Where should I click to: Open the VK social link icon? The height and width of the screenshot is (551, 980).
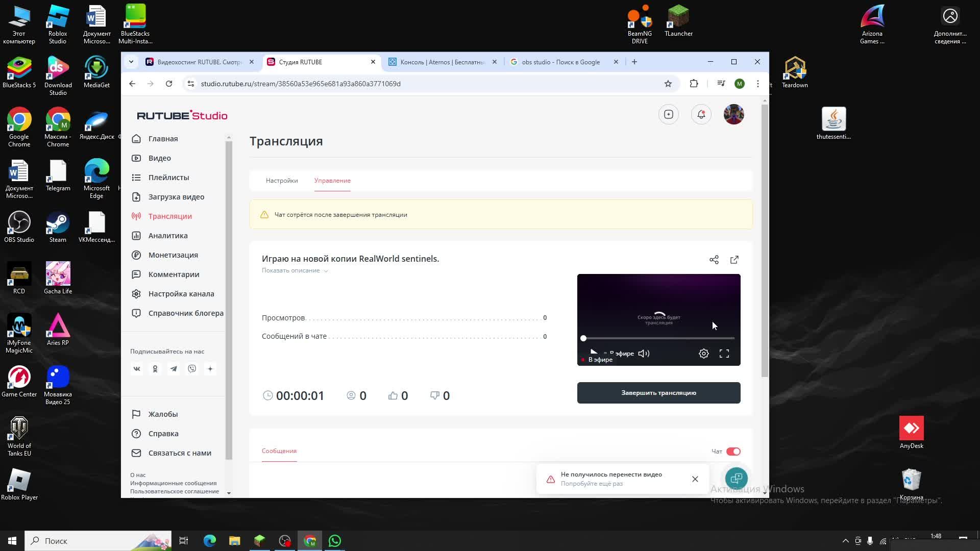(x=137, y=369)
